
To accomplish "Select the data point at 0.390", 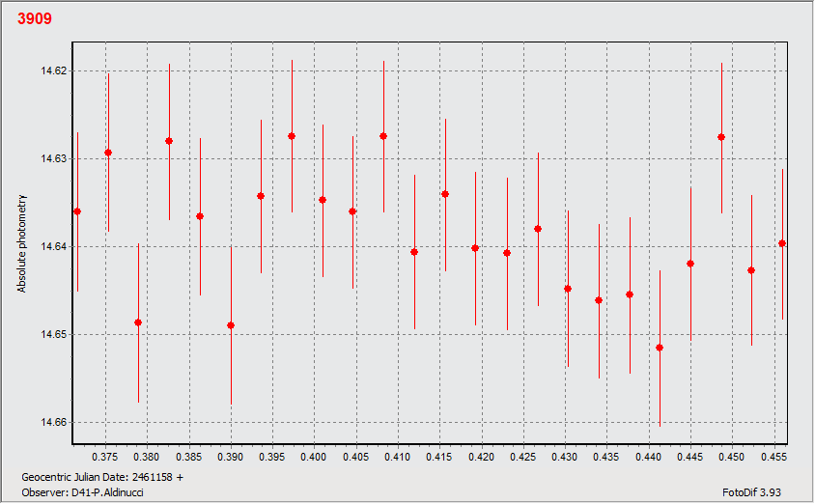I will [x=231, y=325].
